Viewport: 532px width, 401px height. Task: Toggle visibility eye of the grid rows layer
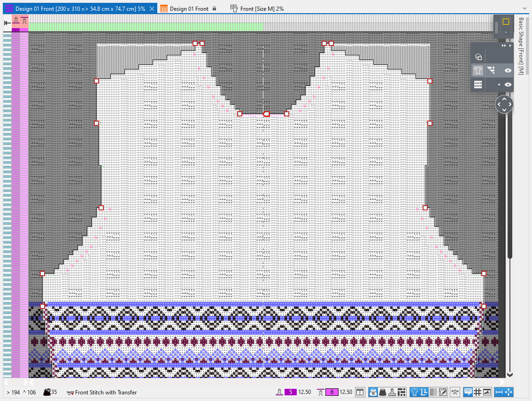point(508,85)
